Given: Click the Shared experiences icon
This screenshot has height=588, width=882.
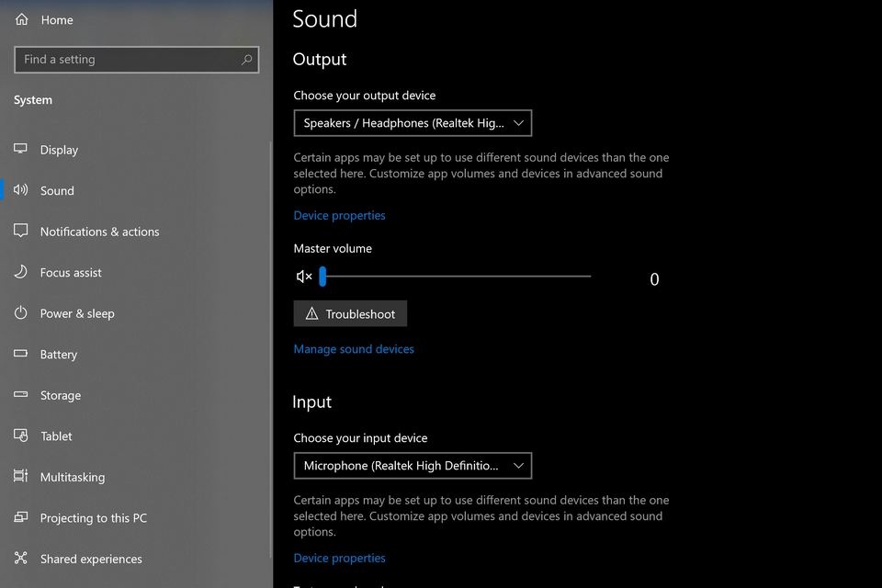Looking at the screenshot, I should (x=21, y=559).
